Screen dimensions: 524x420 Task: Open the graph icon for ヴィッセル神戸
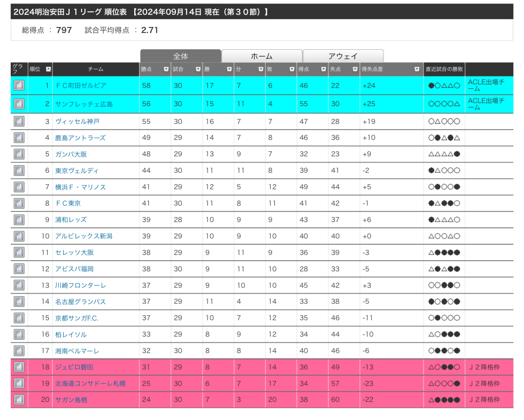(19, 122)
